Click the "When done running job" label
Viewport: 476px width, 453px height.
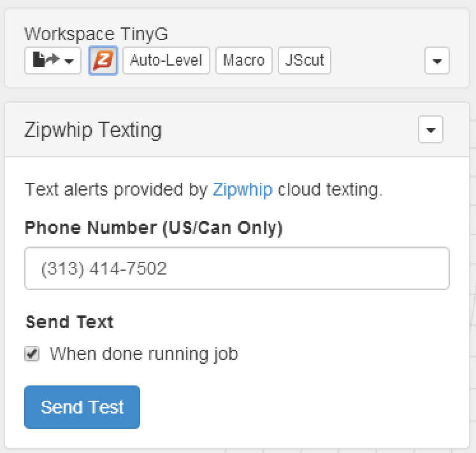[143, 354]
